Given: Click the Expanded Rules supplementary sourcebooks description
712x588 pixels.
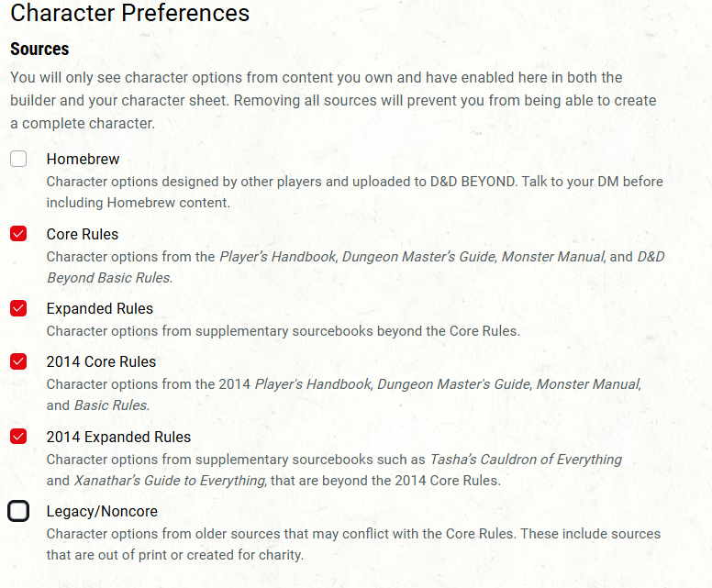Looking at the screenshot, I should pyautogui.click(x=283, y=330).
